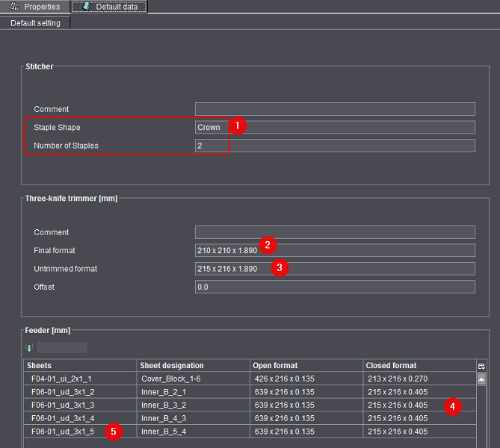Switch to the Default data tab
The height and width of the screenshot is (448, 500).
[x=109, y=7]
